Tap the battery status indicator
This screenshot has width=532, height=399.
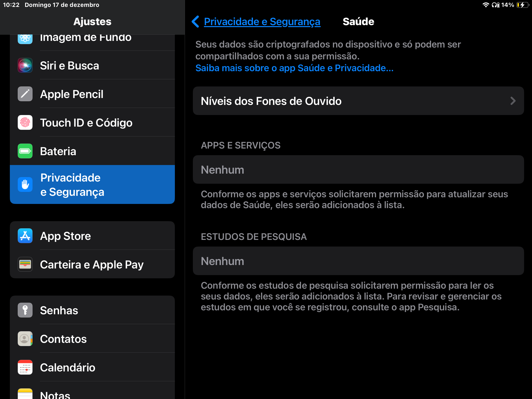(522, 5)
